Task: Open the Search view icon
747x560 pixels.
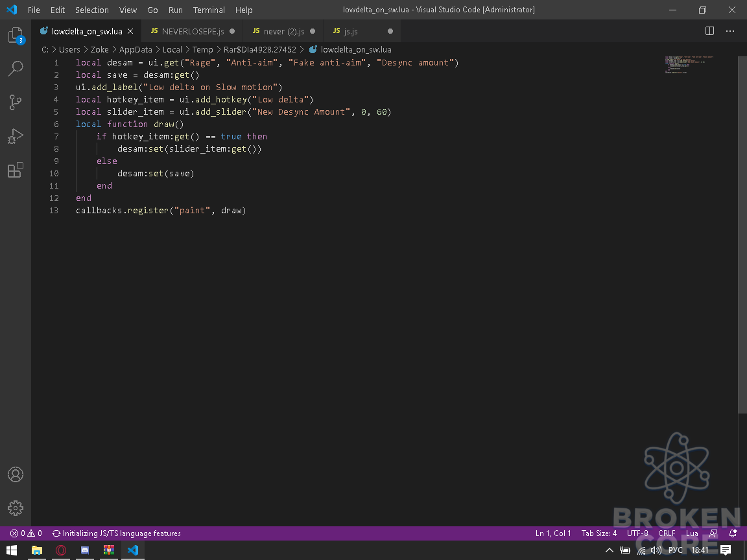Action: point(16,68)
